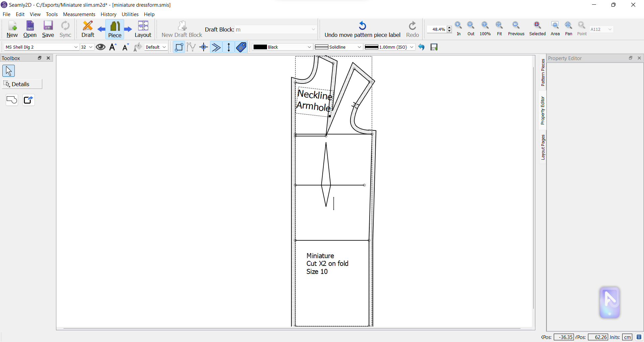Click the Redo button

(x=413, y=29)
